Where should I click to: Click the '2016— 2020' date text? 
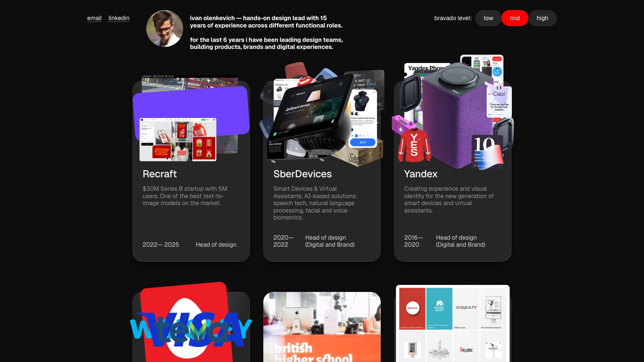point(414,241)
